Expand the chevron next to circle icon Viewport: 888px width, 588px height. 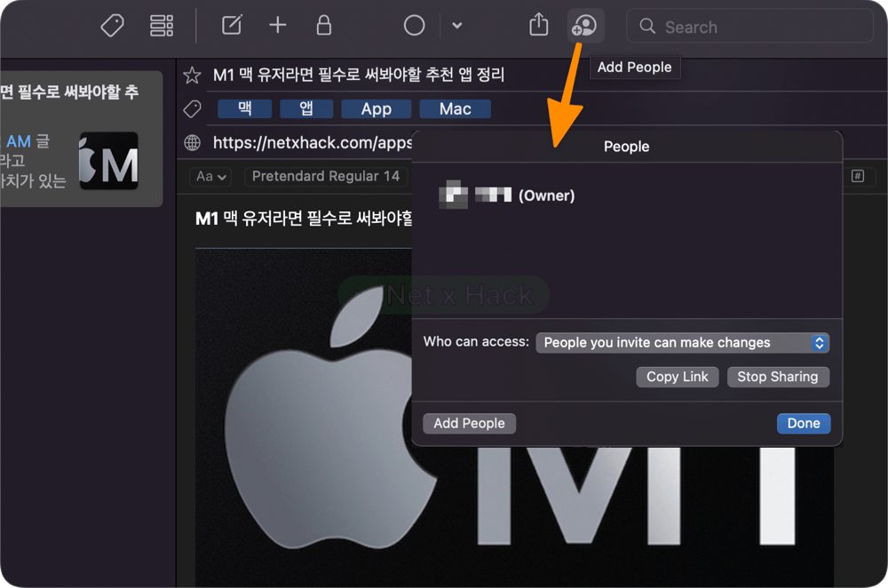[x=457, y=26]
